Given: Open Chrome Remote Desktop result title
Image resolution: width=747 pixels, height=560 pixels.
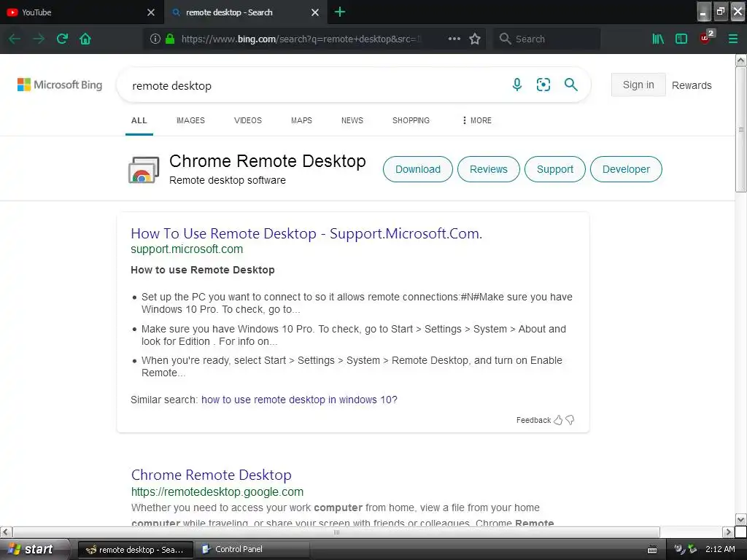Looking at the screenshot, I should [211, 475].
